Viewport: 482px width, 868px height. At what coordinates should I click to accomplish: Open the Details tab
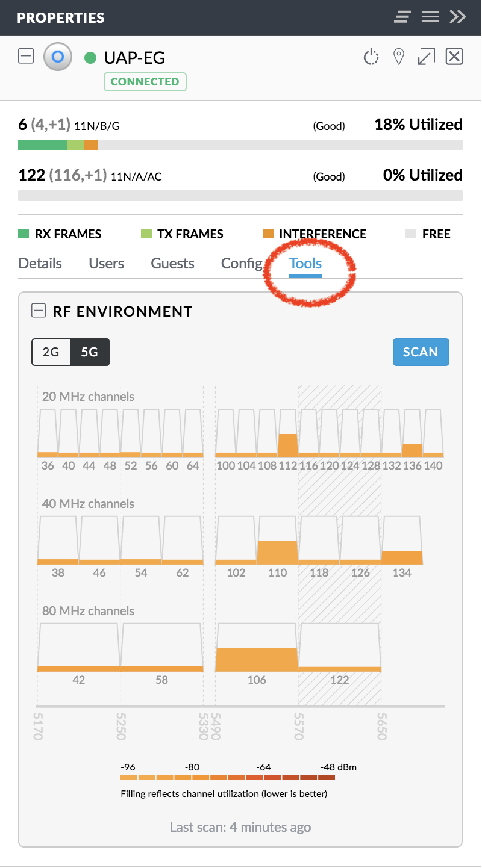pyautogui.click(x=40, y=264)
